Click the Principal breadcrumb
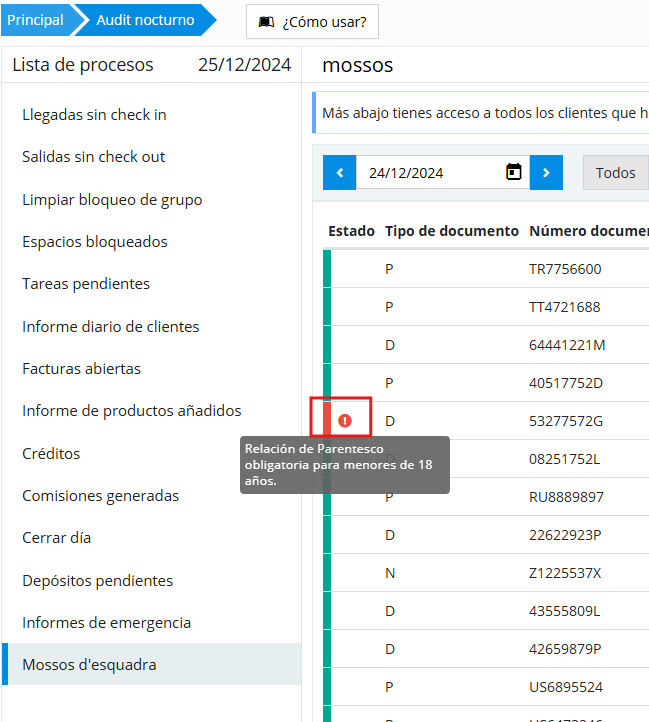649x722 pixels. [x=35, y=20]
